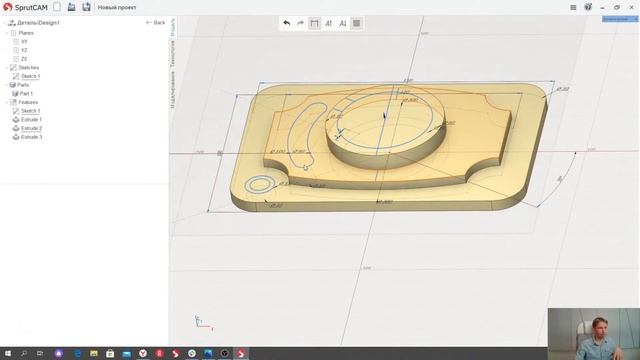This screenshot has height=360, width=640.
Task: Click the XY plane icon
Action: click(x=16, y=42)
